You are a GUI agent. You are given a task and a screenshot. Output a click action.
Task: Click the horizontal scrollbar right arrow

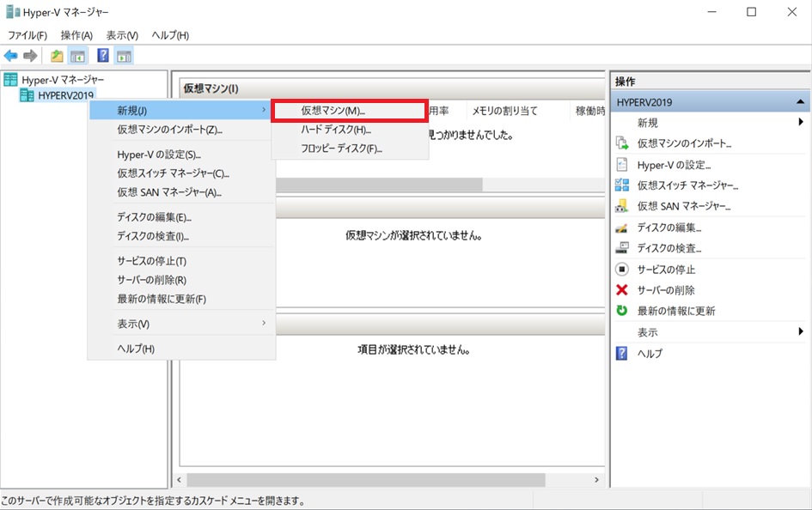596,480
